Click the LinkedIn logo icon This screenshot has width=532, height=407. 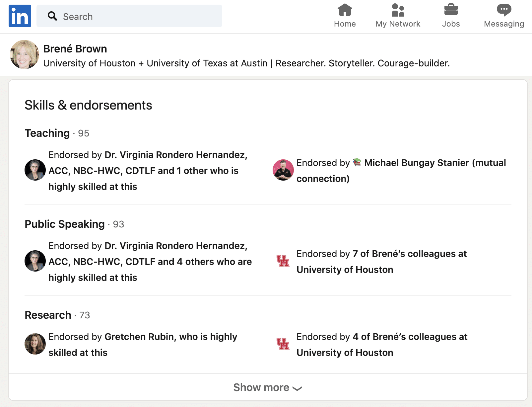click(x=20, y=16)
